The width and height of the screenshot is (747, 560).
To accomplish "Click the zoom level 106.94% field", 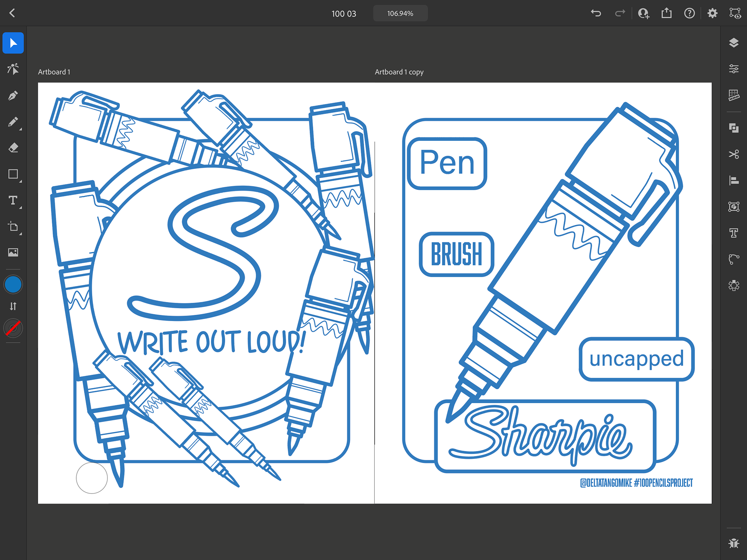I will (x=400, y=13).
